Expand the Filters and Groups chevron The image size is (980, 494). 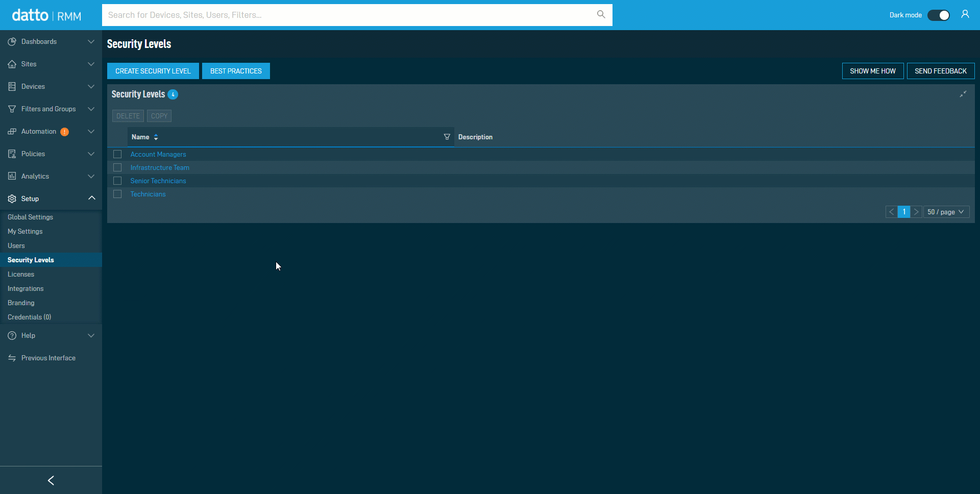pos(91,109)
